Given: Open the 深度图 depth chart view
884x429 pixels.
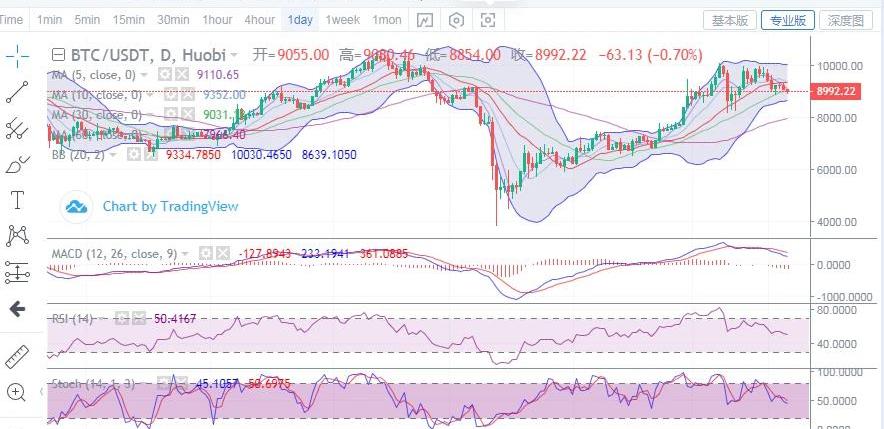Looking at the screenshot, I should click(x=845, y=20).
